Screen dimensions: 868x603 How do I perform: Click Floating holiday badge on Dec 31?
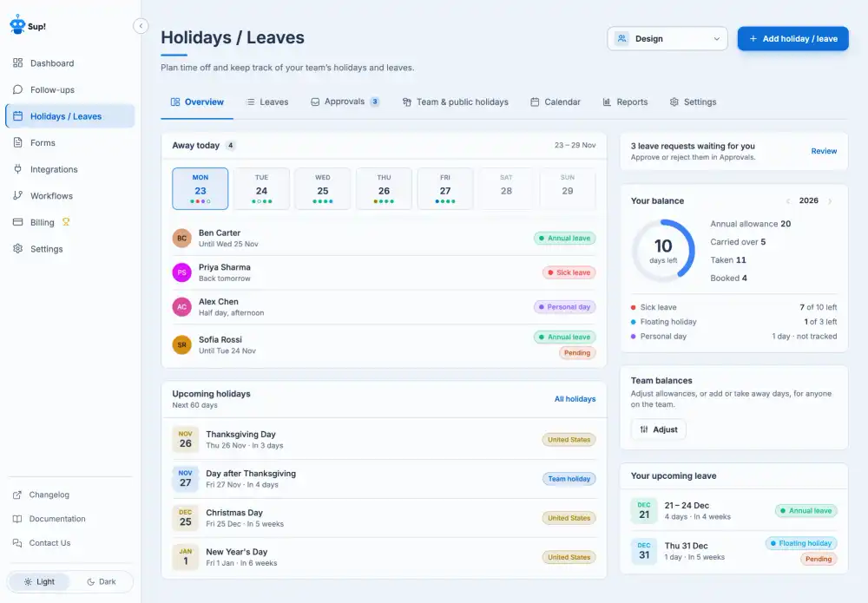click(801, 543)
